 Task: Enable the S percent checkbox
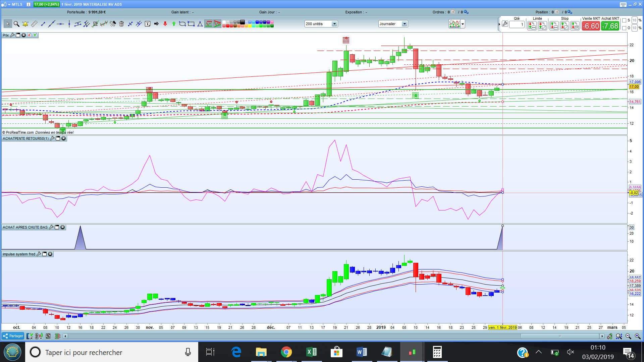[x=624, y=20]
